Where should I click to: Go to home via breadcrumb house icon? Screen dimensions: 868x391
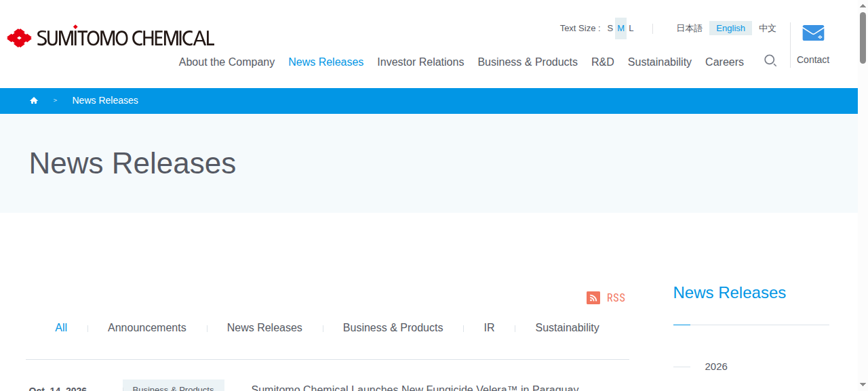pyautogui.click(x=34, y=100)
